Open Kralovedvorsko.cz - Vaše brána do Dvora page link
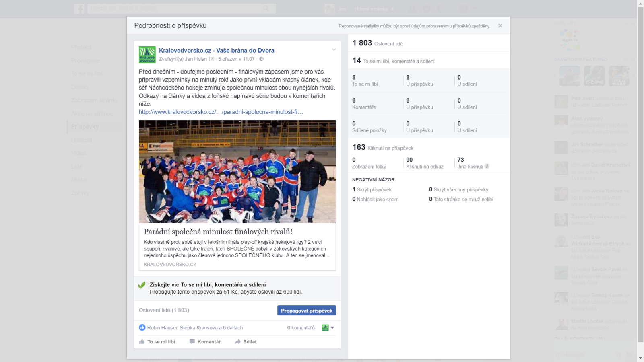The height and width of the screenshot is (362, 644). coord(217,50)
